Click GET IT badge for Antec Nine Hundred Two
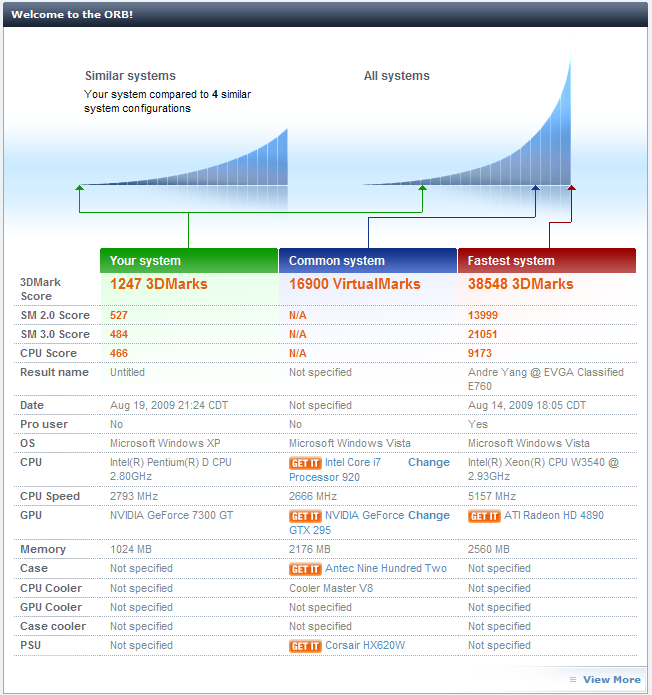This screenshot has height=695, width=652. (x=305, y=569)
